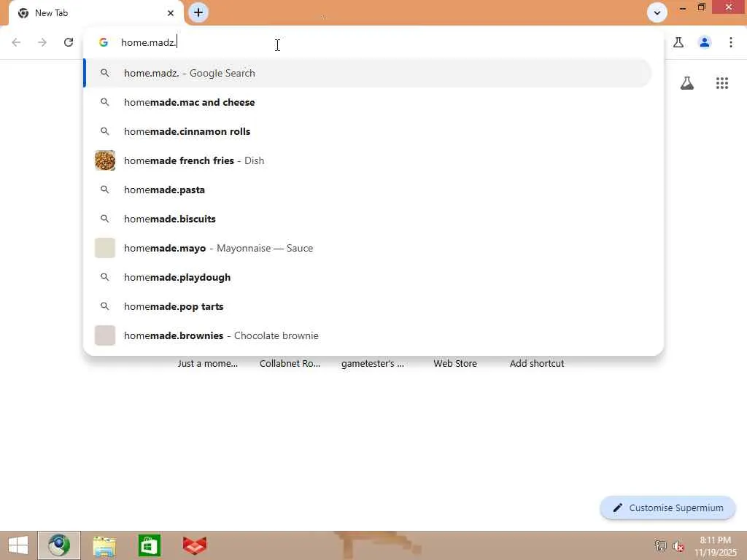Open the three-dot browser menu
This screenshot has height=560, width=747.
point(731,42)
